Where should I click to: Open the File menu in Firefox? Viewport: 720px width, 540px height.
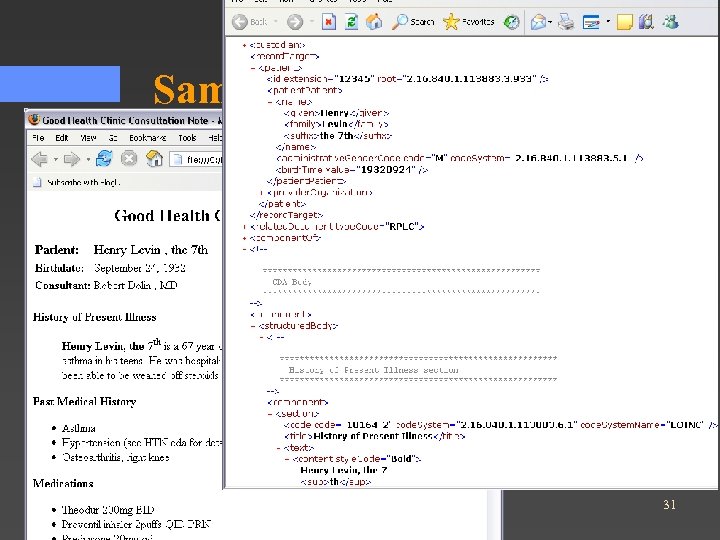pos(39,138)
